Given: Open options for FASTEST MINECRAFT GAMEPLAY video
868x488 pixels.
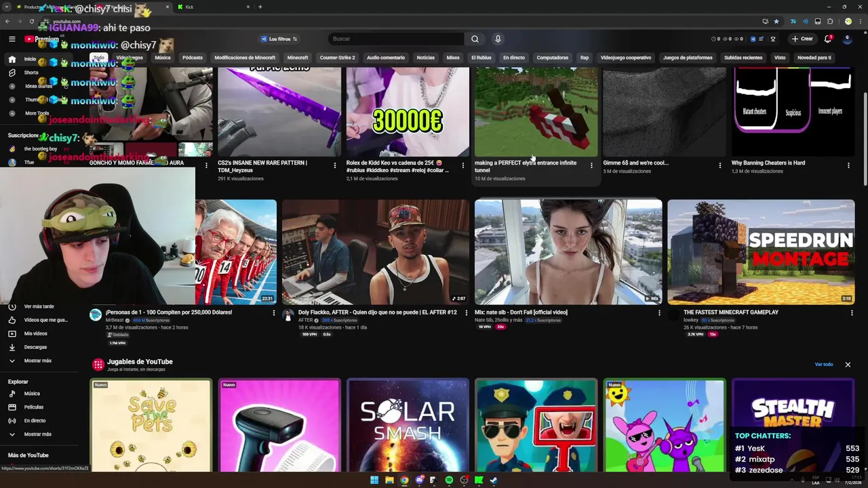Looking at the screenshot, I should pyautogui.click(x=852, y=312).
